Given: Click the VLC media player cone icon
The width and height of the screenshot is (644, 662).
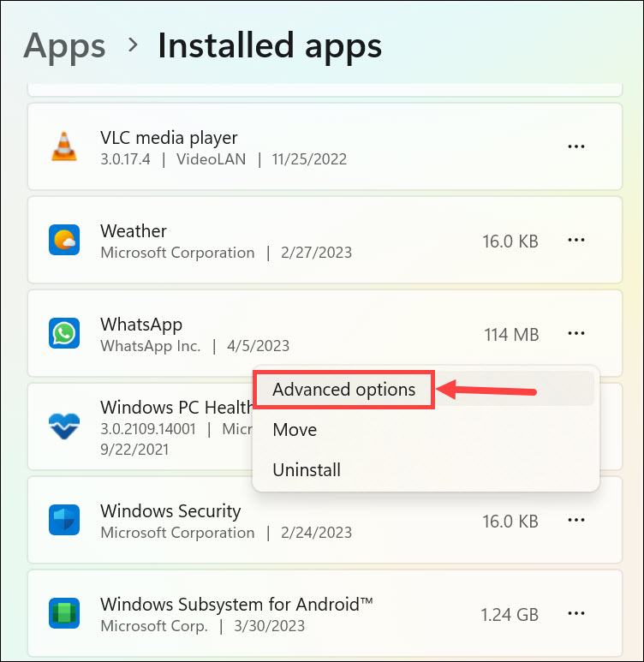Looking at the screenshot, I should 64,146.
